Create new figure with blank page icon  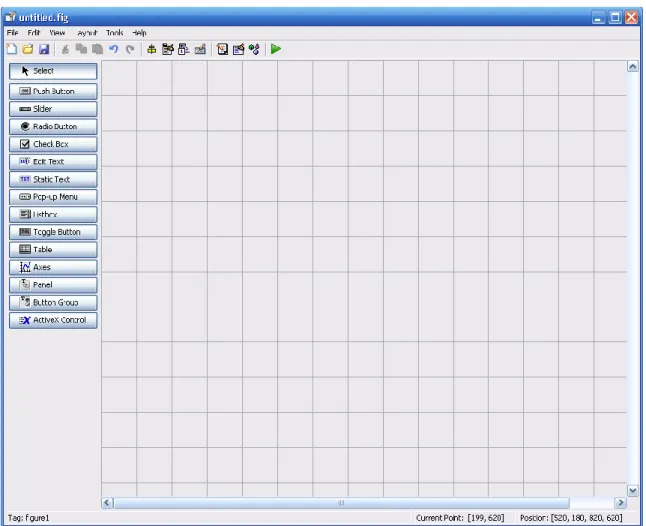coord(12,49)
